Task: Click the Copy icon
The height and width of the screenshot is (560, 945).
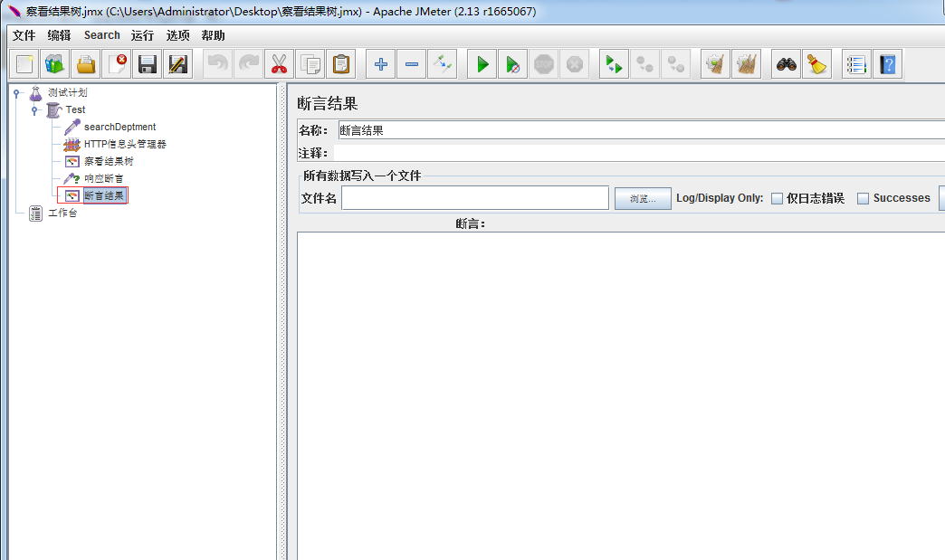Action: coord(310,64)
